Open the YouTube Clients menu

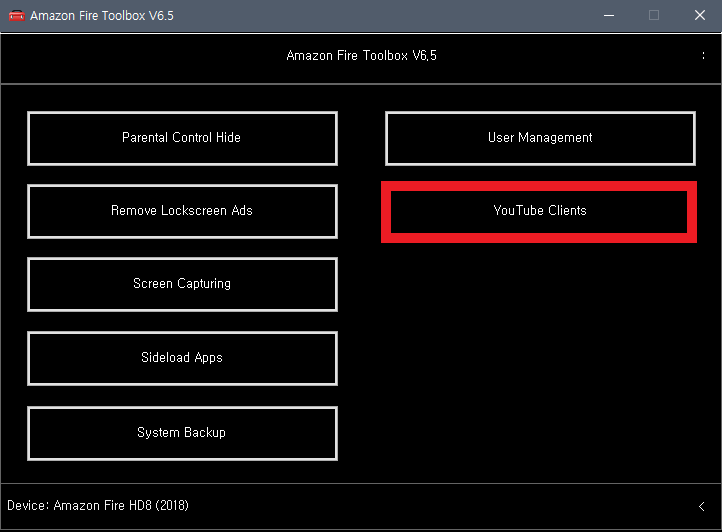pyautogui.click(x=539, y=211)
